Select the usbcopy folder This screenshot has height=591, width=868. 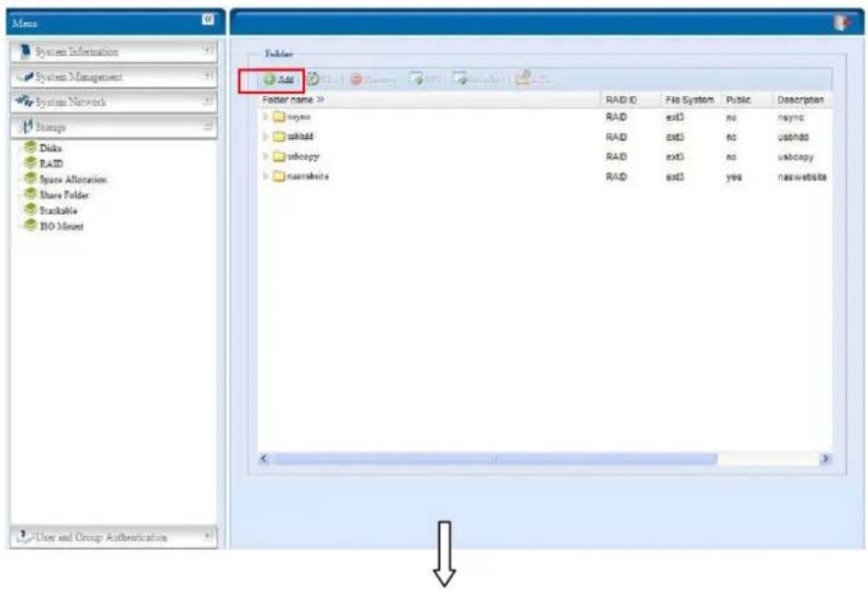[296, 156]
